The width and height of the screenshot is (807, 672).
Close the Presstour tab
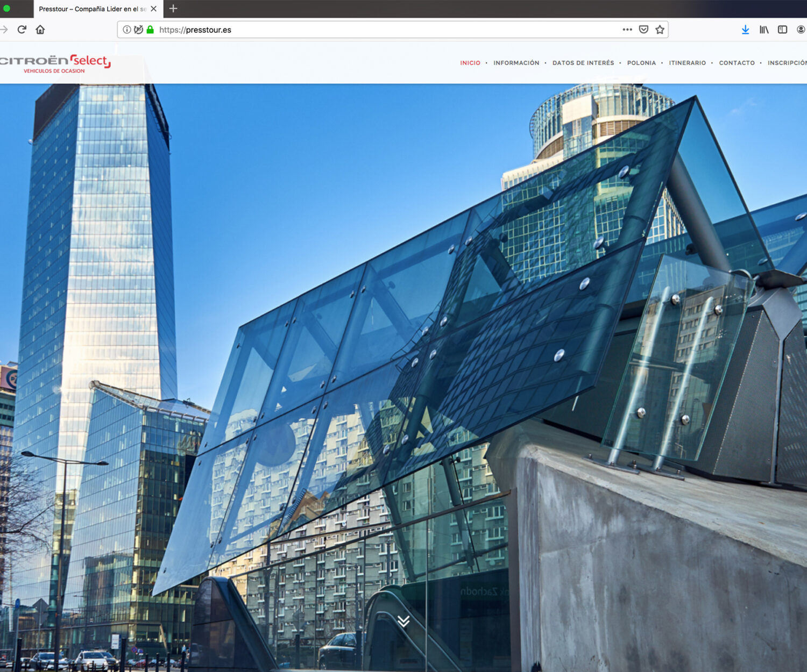coord(154,9)
